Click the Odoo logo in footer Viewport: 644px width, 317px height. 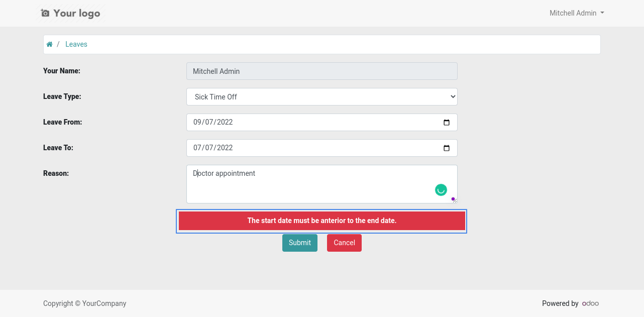590,303
